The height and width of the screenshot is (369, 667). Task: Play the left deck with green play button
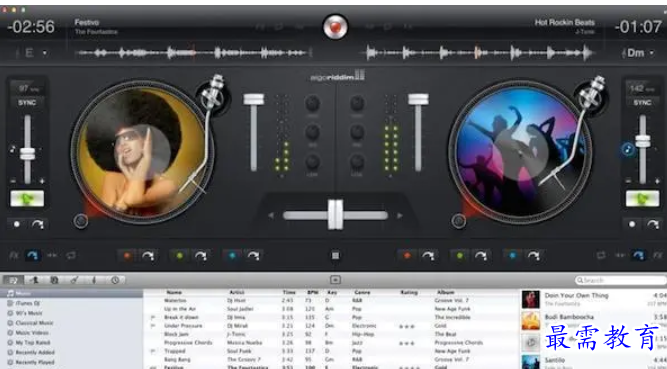27,198
